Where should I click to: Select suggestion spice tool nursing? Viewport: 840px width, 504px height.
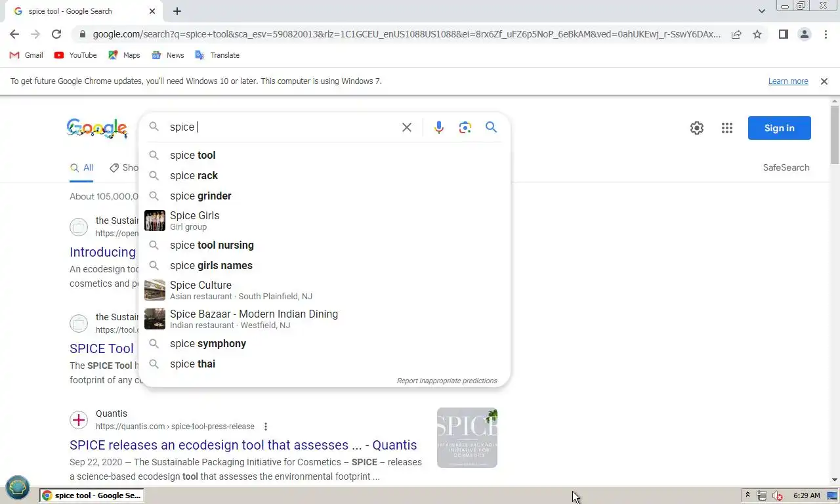(324, 245)
